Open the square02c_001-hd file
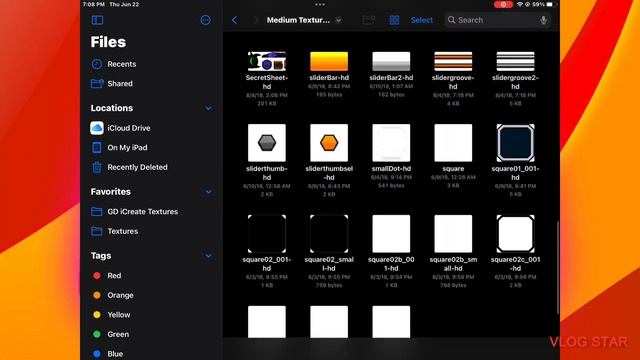Image resolution: width=640 pixels, height=360 pixels. tap(516, 234)
